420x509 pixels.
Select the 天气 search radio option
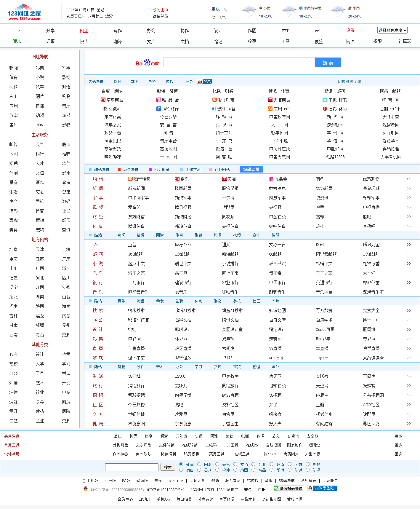click(217, 464)
